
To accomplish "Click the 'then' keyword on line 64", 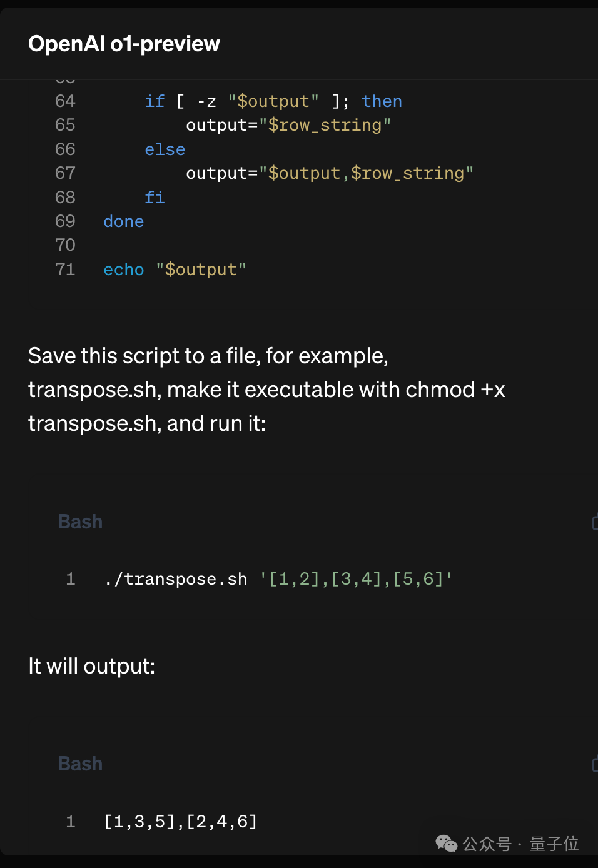I will [x=382, y=101].
